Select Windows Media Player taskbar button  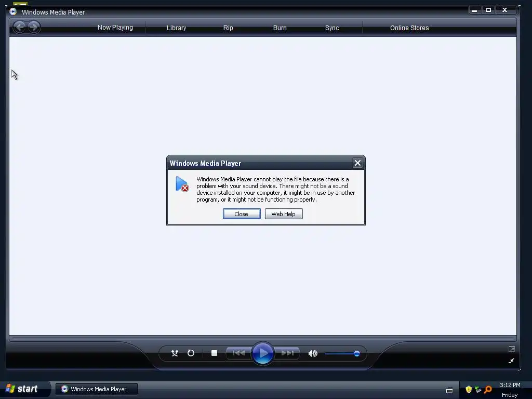[97, 389]
